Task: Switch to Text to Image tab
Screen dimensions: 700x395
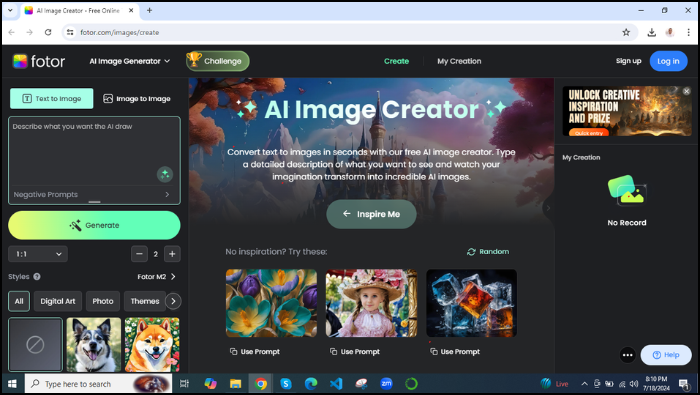Action: click(x=52, y=99)
